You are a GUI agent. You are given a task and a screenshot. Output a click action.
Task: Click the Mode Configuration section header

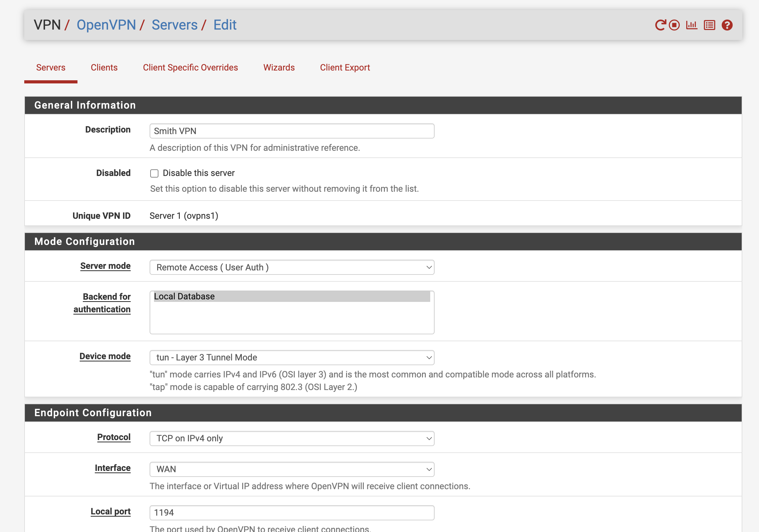[383, 241]
